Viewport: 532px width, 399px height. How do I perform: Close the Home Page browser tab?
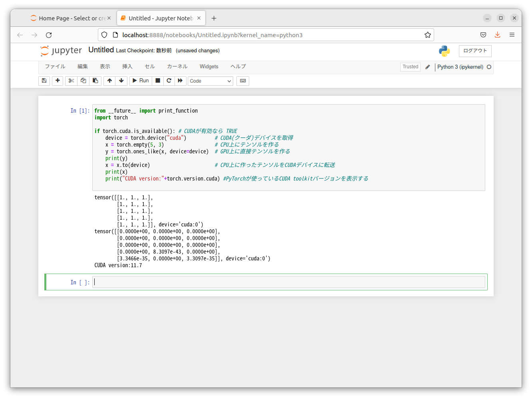[x=109, y=18]
